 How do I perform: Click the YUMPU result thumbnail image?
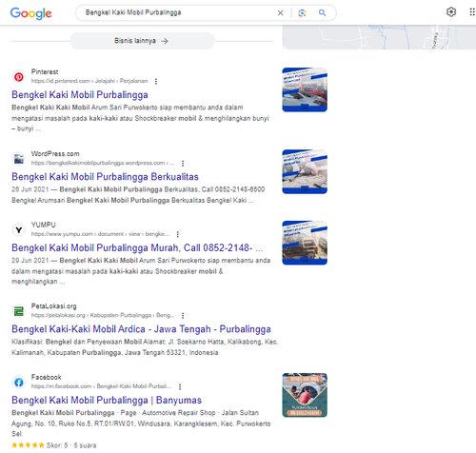(305, 243)
